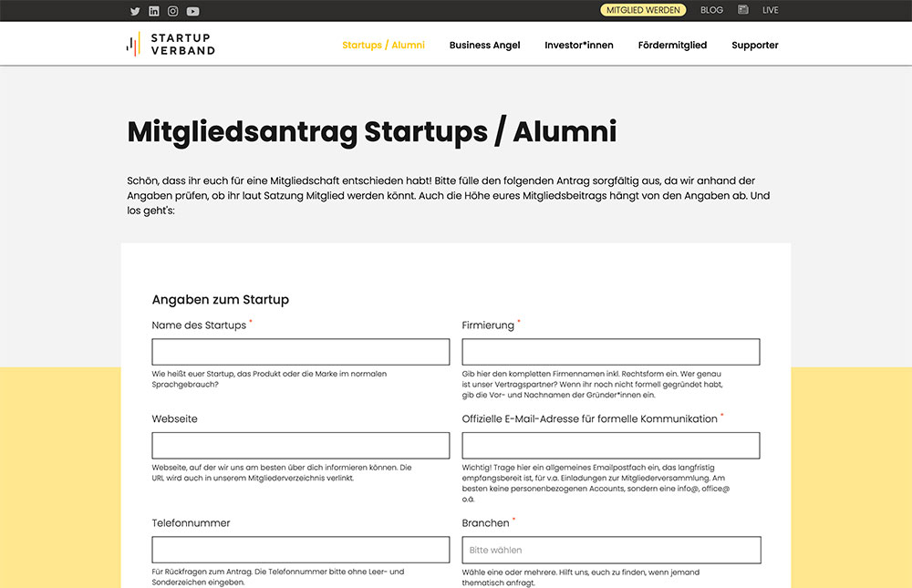Visit the LinkedIn icon

pos(153,11)
